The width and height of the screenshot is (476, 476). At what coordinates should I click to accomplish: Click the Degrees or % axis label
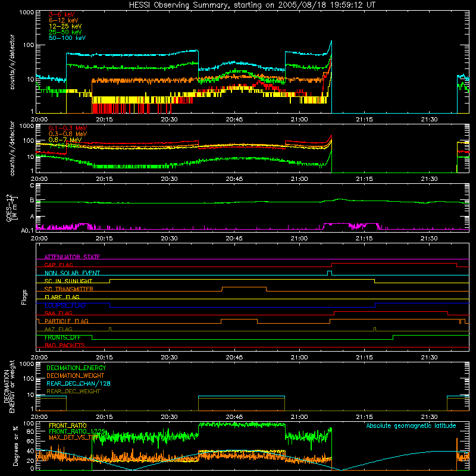15,446
